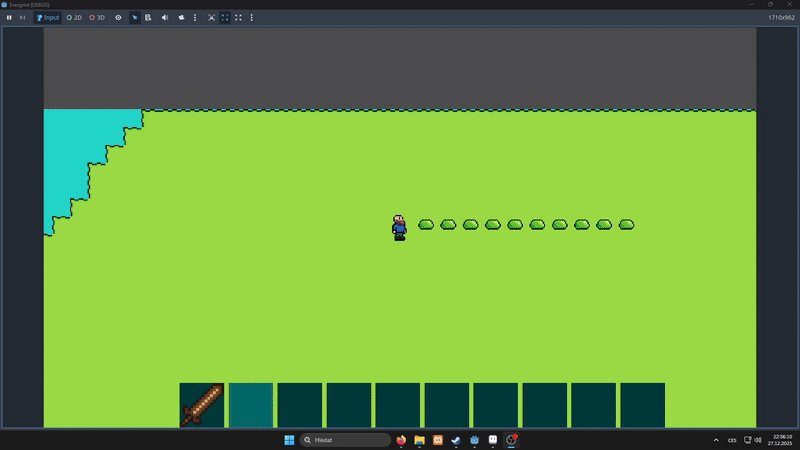Switch to 2D node selection mode
Image resolution: width=800 pixels, height=450 pixels.
coord(74,17)
